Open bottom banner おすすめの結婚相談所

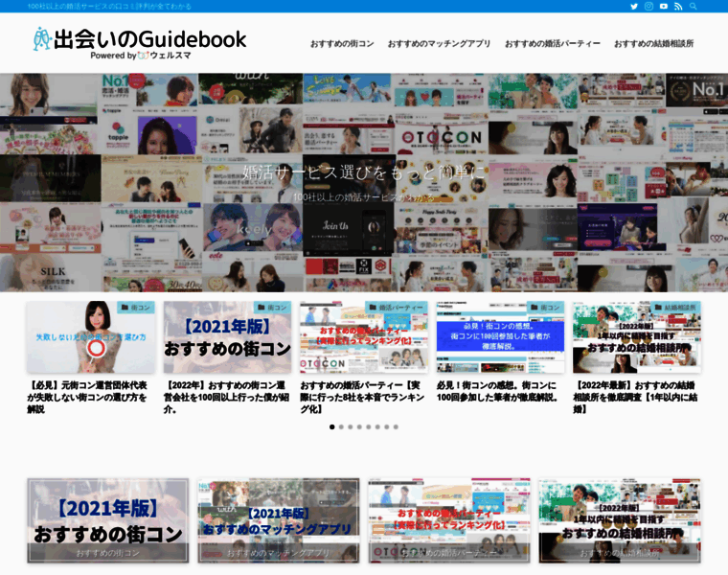click(x=620, y=520)
